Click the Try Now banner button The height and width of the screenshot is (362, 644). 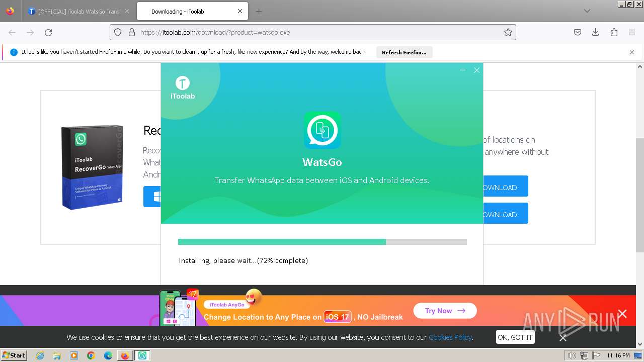(445, 311)
